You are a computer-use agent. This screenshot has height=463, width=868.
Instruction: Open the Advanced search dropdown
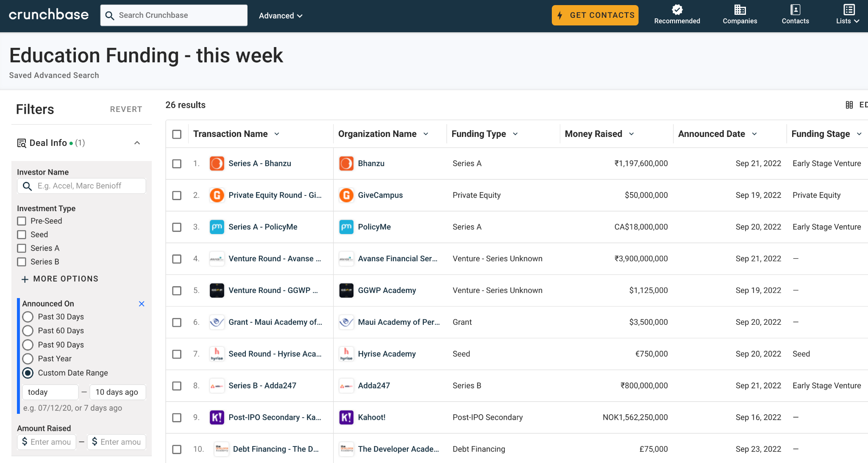point(281,16)
